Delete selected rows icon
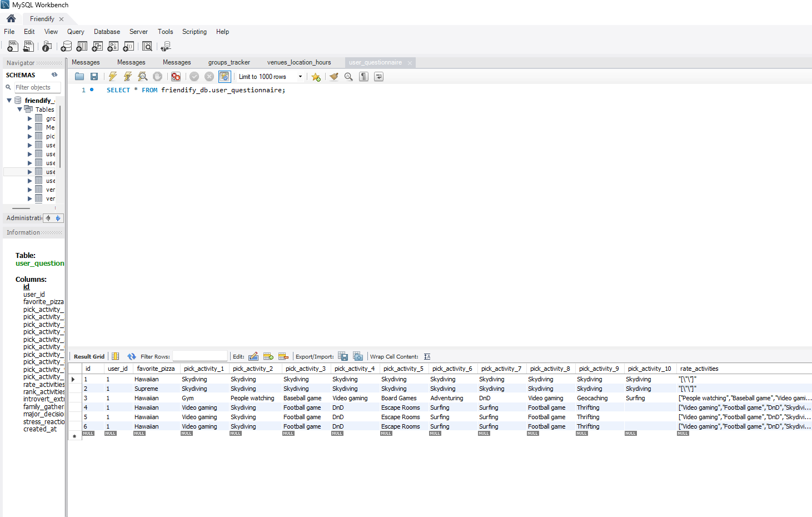812x517 pixels. click(283, 356)
